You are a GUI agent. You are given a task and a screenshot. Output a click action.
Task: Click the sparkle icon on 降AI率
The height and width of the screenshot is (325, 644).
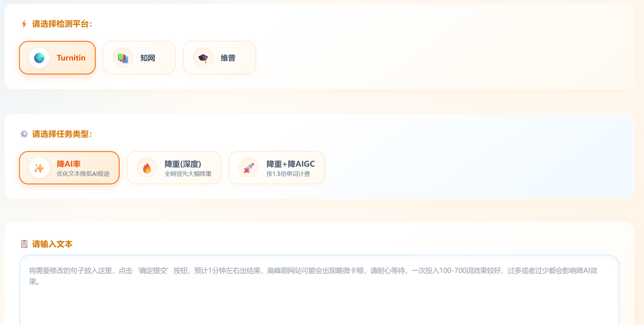coord(39,168)
